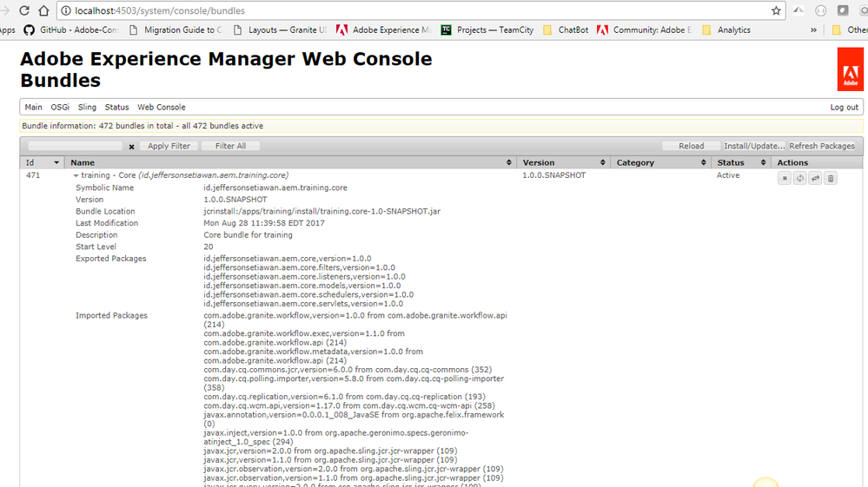The image size is (868, 487).
Task: Click Filter All button
Action: point(230,146)
